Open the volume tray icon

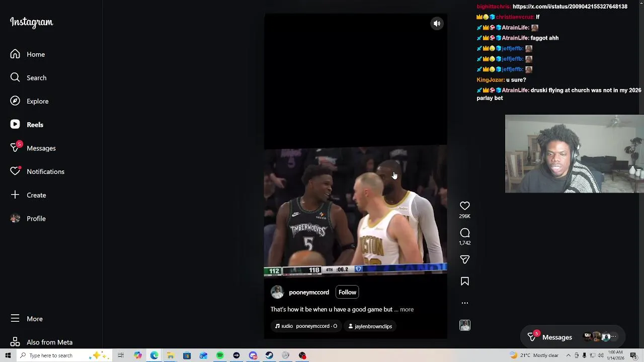pos(600,355)
